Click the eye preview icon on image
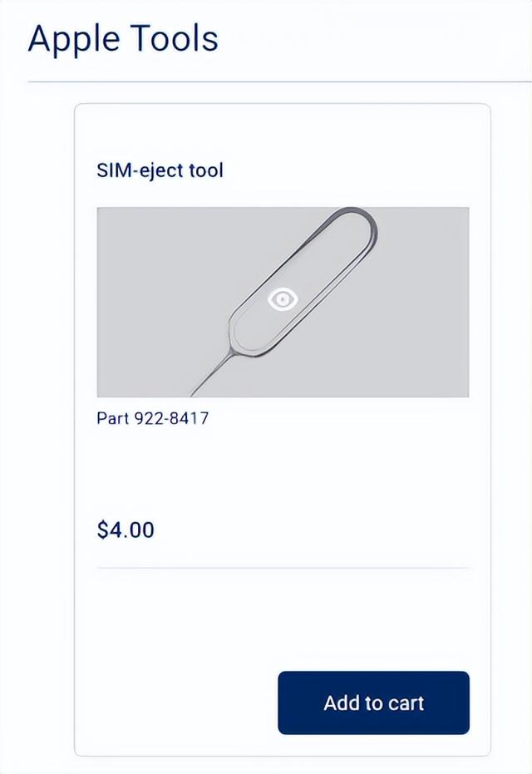This screenshot has width=532, height=774. point(283,298)
